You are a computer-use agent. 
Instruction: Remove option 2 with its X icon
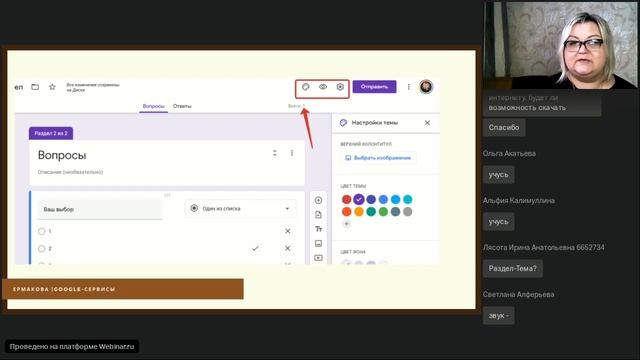(288, 248)
